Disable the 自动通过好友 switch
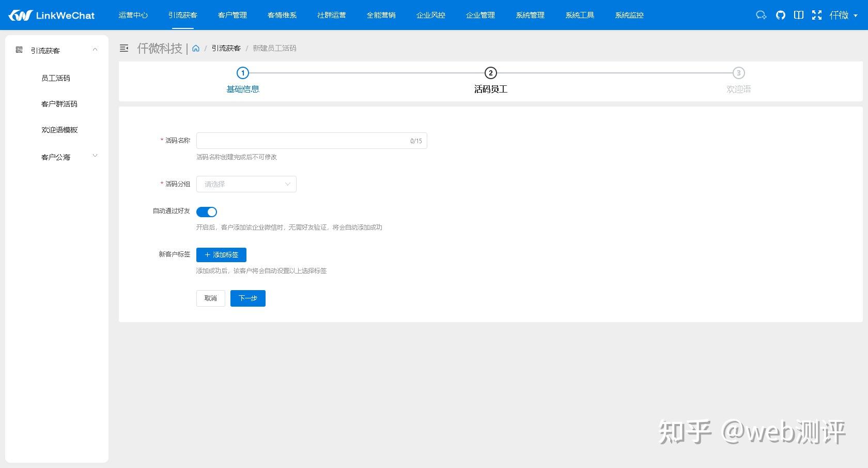 click(206, 212)
